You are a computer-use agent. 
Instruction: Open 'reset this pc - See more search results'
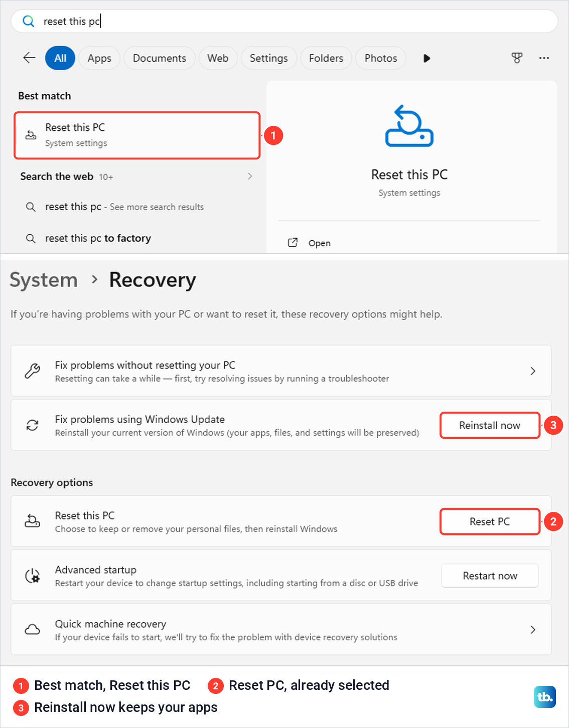pos(124,207)
